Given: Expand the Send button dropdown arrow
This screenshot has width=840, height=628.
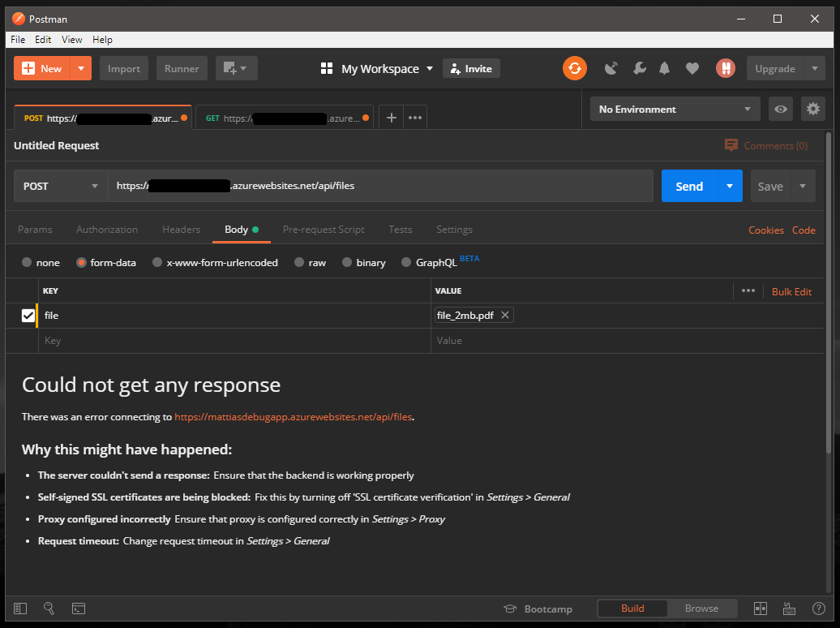Looking at the screenshot, I should click(x=730, y=186).
